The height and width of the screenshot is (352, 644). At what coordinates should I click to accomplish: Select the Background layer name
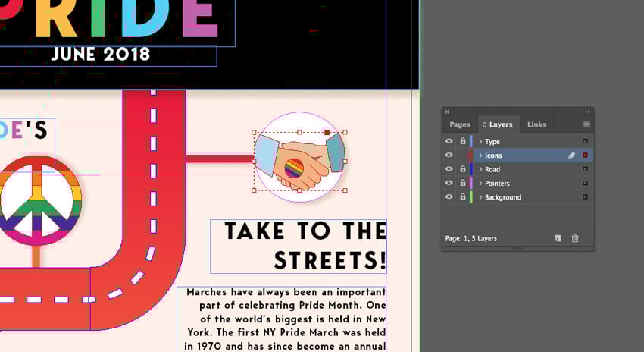coord(503,197)
